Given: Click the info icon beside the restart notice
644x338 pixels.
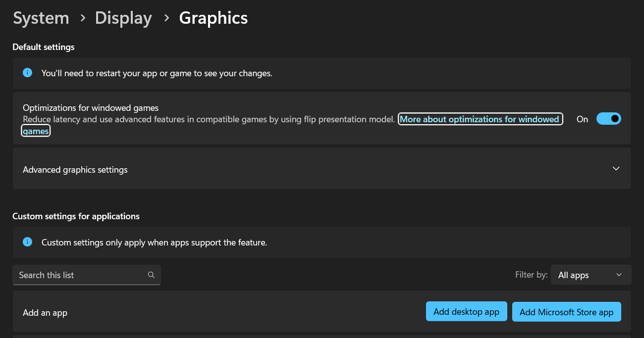Looking at the screenshot, I should 28,73.
